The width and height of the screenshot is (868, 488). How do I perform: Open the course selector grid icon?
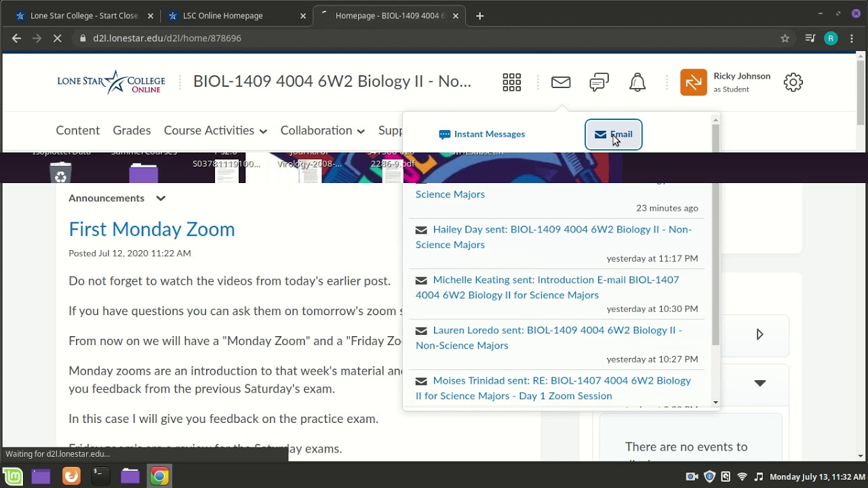coord(512,83)
